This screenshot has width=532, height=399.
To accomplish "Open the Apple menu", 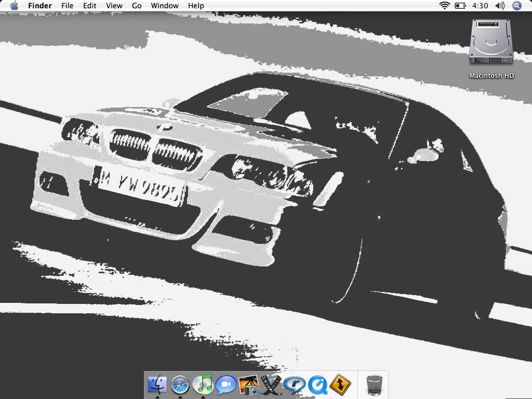I will coord(14,6).
